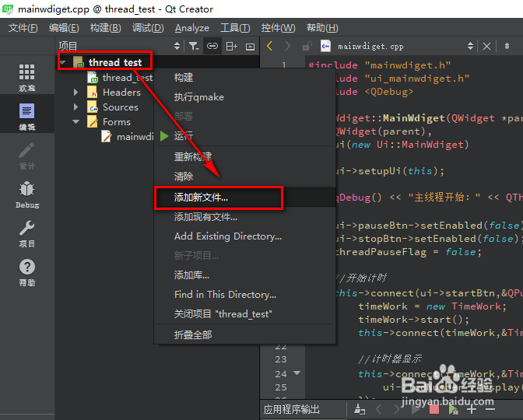Open the 工具(T) menu
Viewport: 523px width, 420px height.
[x=235, y=28]
